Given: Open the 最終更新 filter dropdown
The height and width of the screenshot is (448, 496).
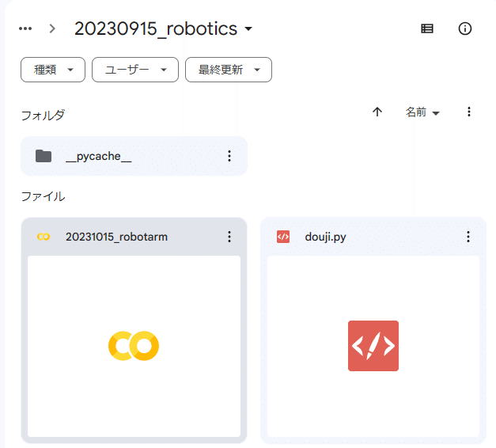Looking at the screenshot, I should click(229, 70).
